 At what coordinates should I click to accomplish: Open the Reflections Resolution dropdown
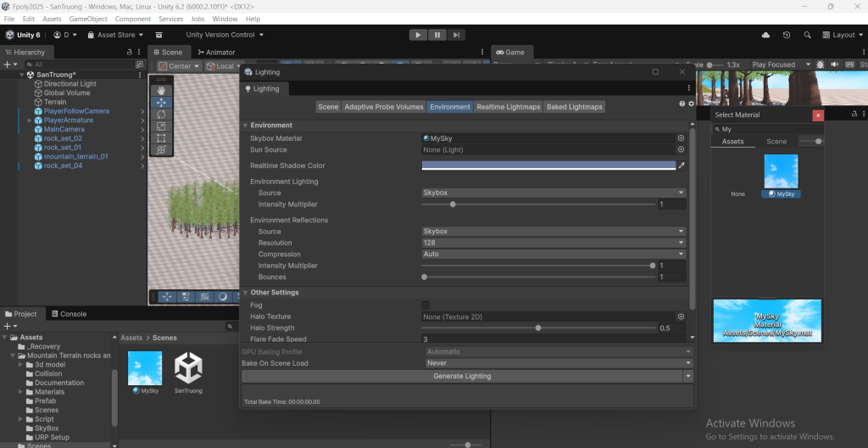click(x=554, y=243)
